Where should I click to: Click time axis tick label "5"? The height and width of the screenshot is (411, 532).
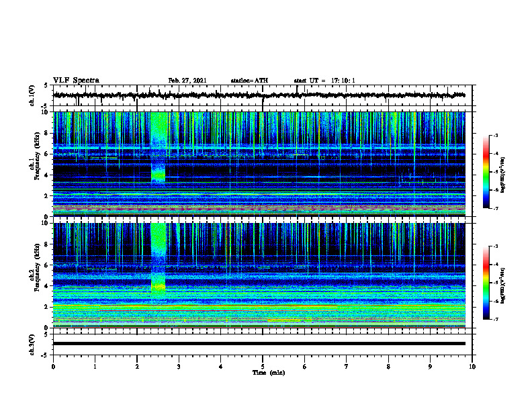point(263,367)
